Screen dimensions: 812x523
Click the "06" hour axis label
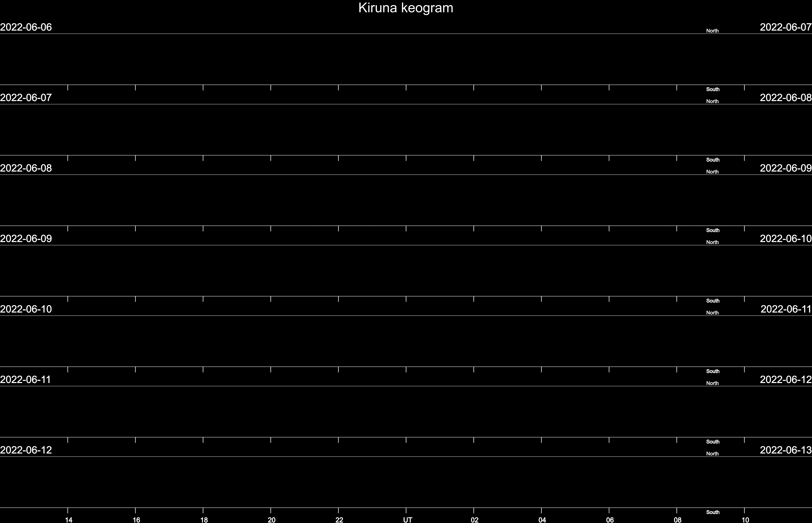610,520
